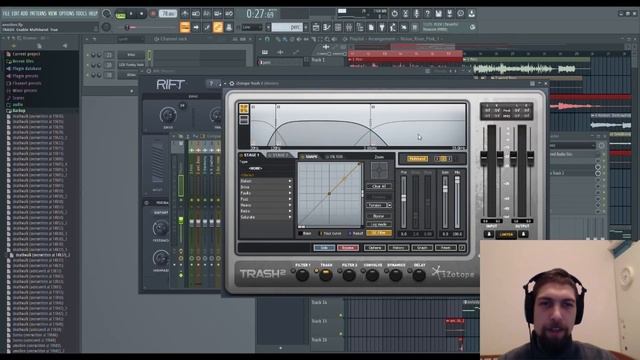Screen dimensions: 640x360
Task: Start playback with the transport play button
Action: point(131,14)
